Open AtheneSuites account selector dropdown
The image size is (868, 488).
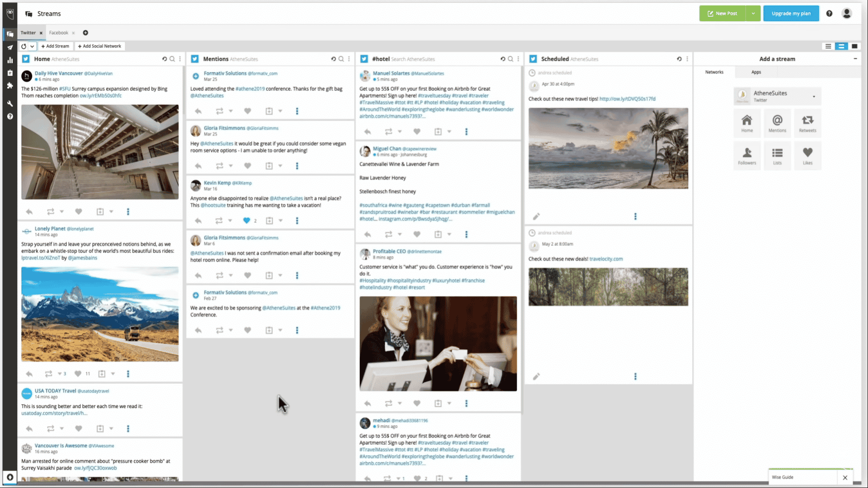point(777,96)
